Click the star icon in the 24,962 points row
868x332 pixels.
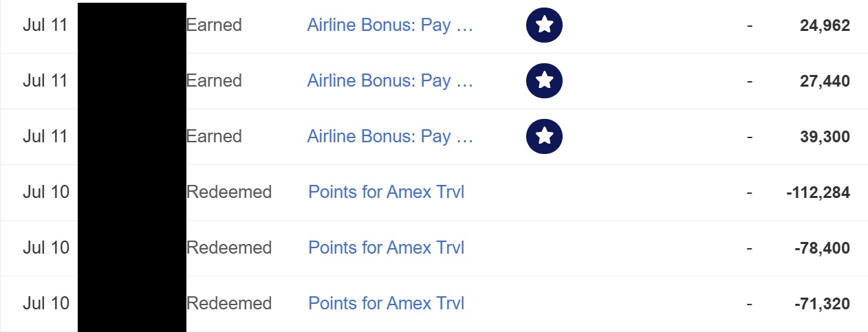point(544,25)
